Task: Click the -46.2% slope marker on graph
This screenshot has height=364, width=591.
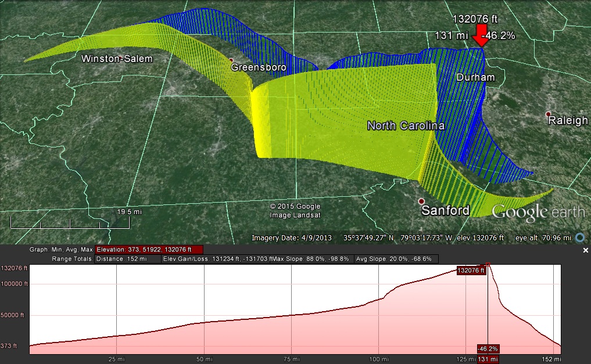Action: (488, 349)
